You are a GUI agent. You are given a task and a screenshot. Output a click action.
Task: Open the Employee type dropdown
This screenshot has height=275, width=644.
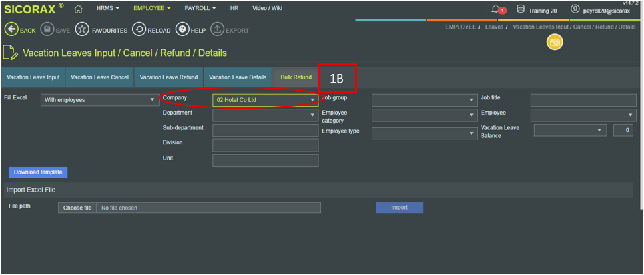click(x=425, y=134)
